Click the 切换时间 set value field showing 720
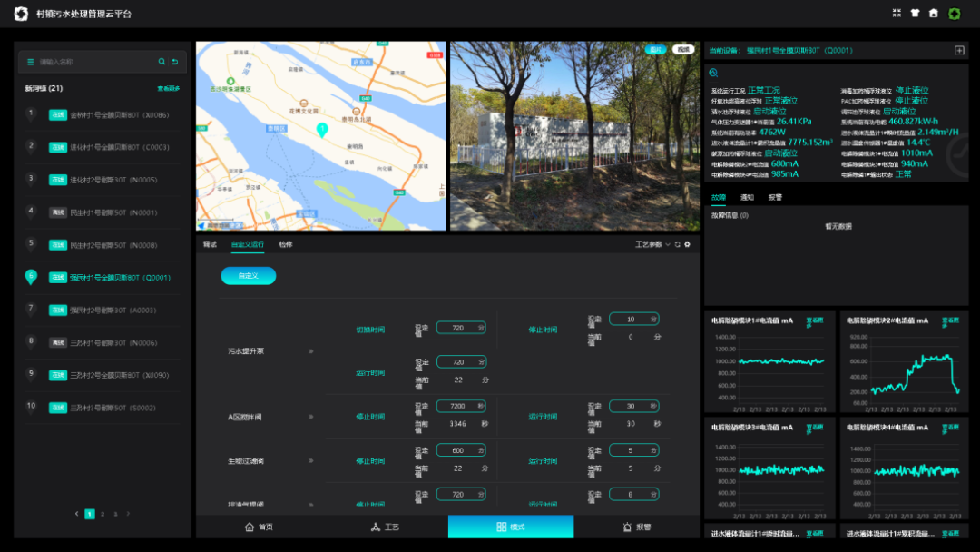Image resolution: width=980 pixels, height=552 pixels. pos(462,327)
